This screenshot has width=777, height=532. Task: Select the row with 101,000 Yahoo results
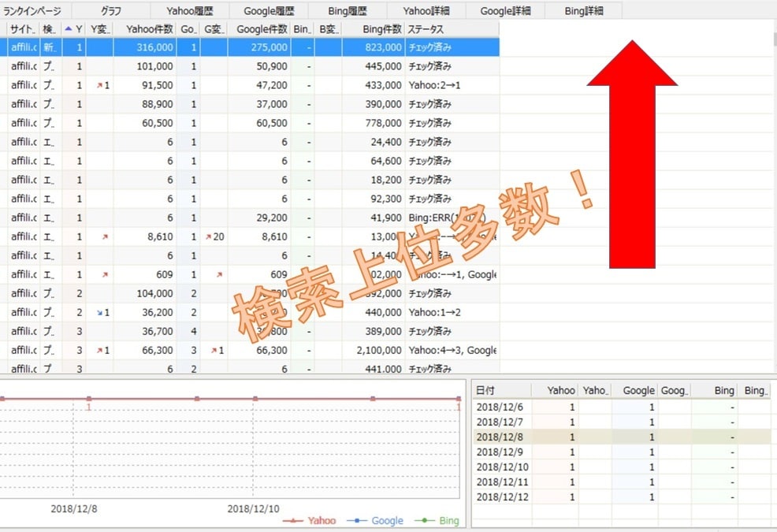(x=250, y=66)
